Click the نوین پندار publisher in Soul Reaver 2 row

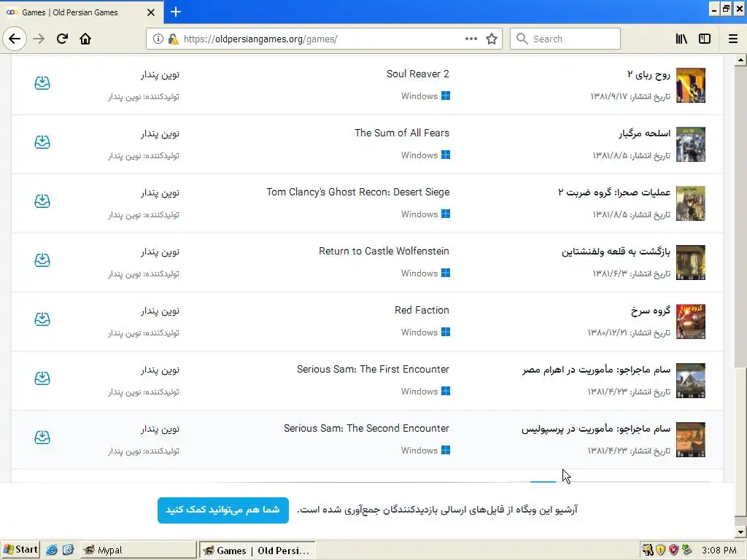click(x=160, y=75)
